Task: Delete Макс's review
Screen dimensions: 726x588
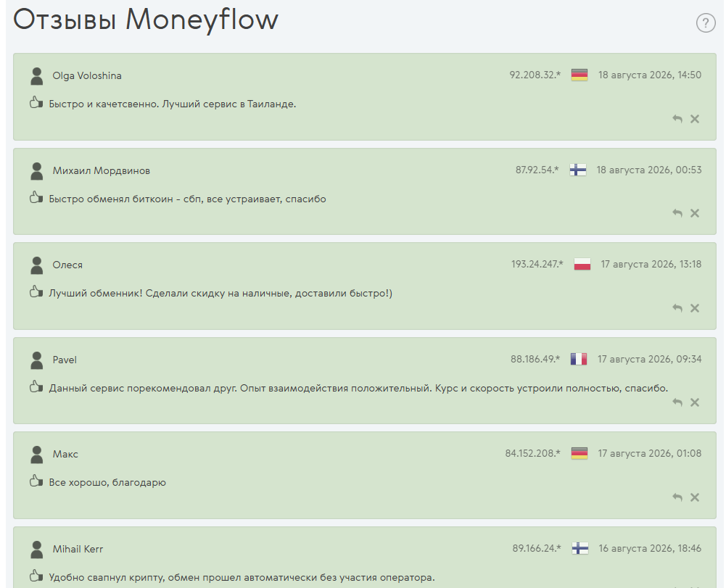Action: coord(695,497)
